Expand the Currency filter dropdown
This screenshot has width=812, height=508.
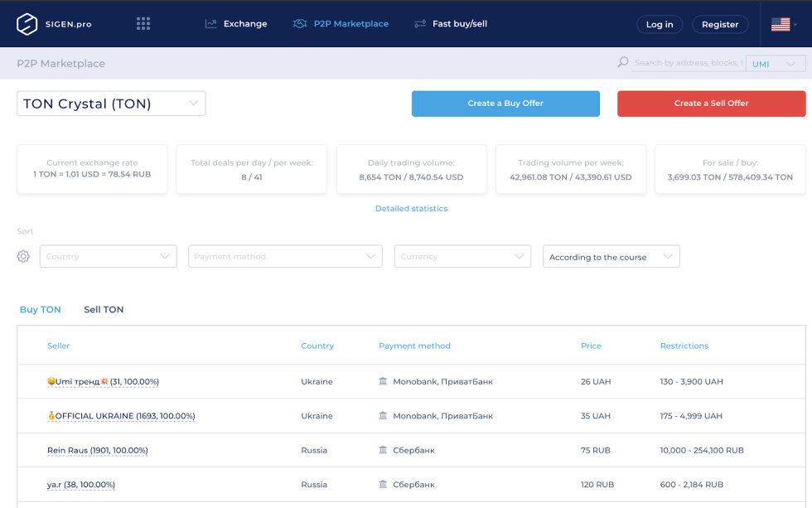pyautogui.click(x=462, y=257)
